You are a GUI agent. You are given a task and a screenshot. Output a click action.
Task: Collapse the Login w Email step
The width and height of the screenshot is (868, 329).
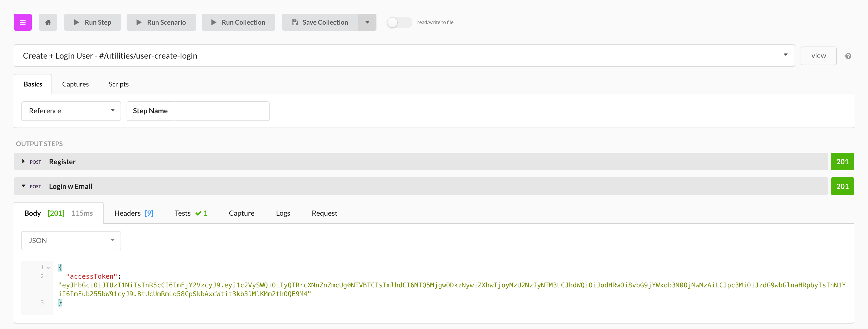pos(23,186)
